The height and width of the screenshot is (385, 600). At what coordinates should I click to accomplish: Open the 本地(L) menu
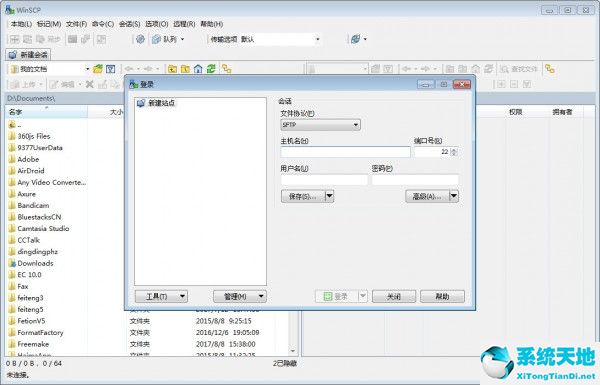pyautogui.click(x=21, y=24)
